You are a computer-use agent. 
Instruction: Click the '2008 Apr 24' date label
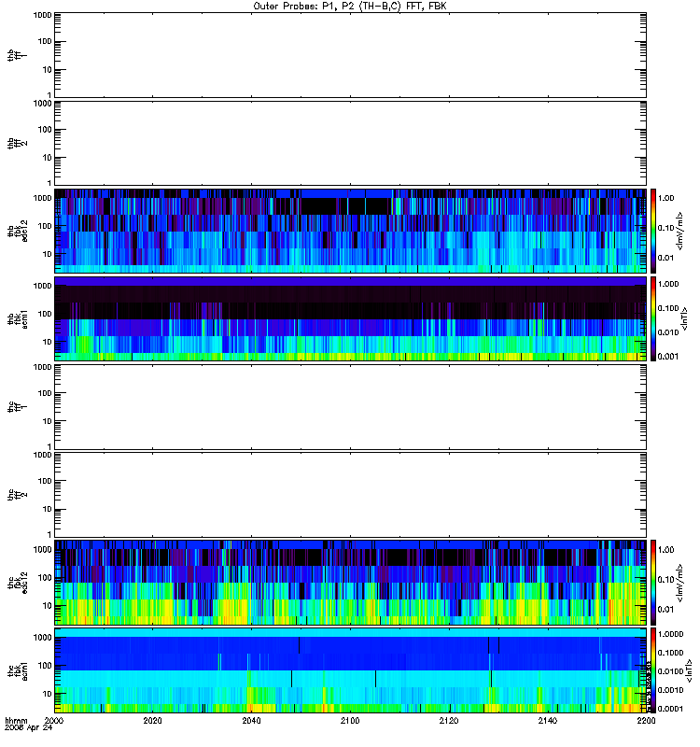(x=29, y=728)
